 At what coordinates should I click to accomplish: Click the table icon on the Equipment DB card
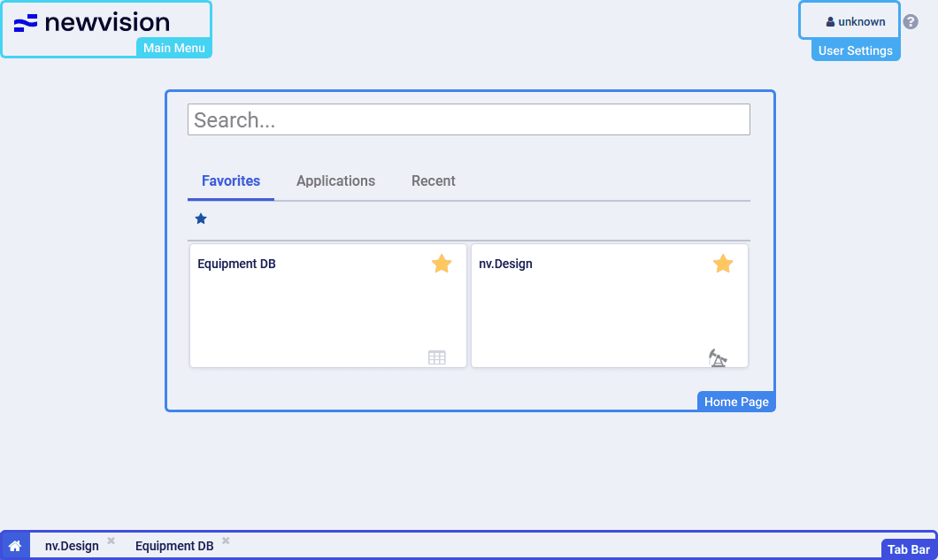(437, 357)
